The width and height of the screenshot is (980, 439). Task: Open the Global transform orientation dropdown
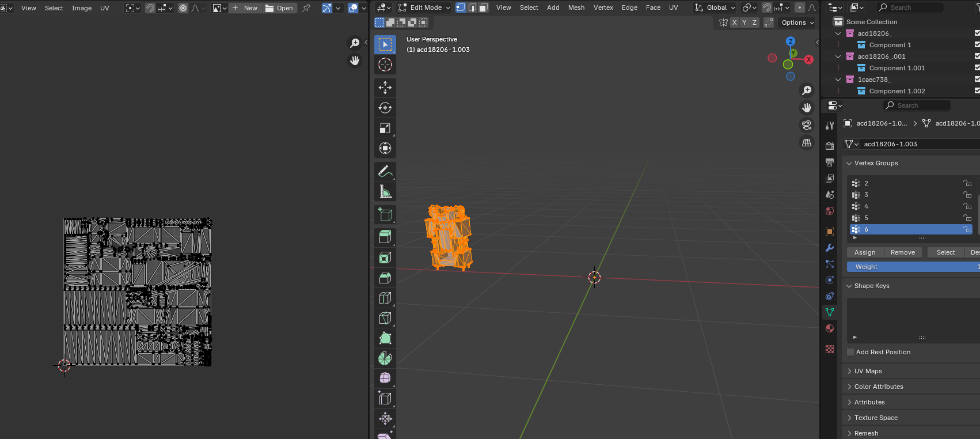coord(715,7)
